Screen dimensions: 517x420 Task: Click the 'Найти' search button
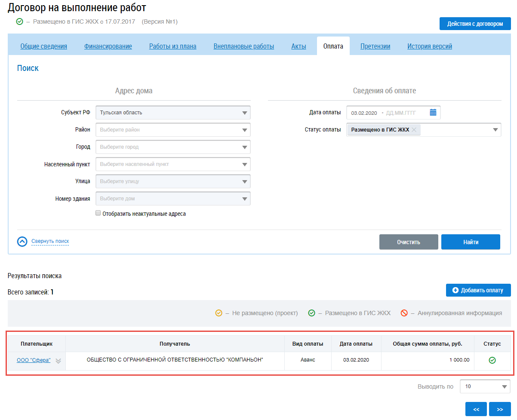tap(471, 242)
